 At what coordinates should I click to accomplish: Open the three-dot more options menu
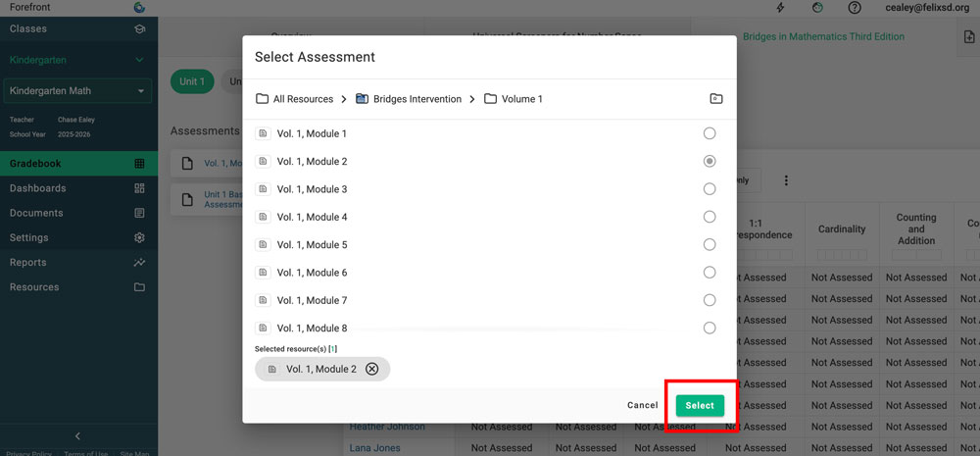pyautogui.click(x=786, y=180)
